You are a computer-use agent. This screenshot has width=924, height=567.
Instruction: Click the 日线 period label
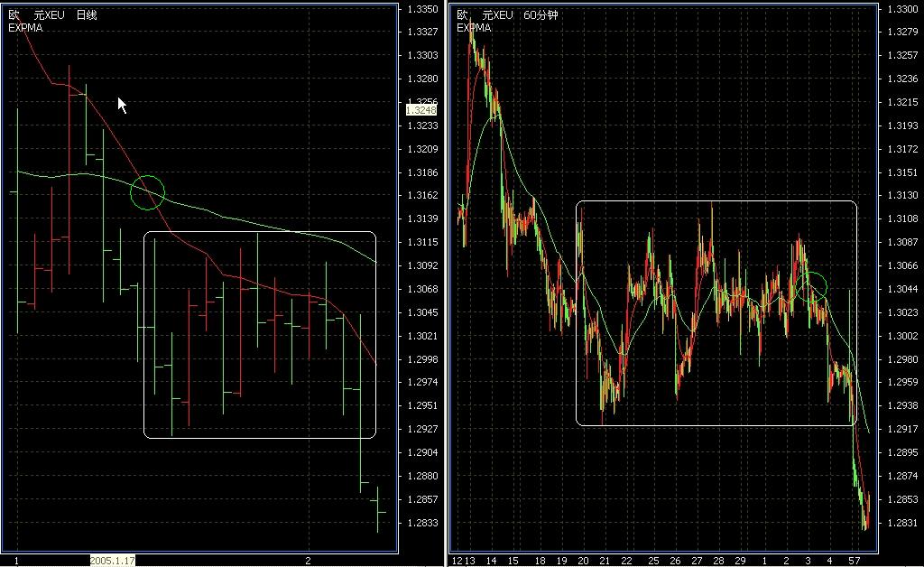point(87,15)
